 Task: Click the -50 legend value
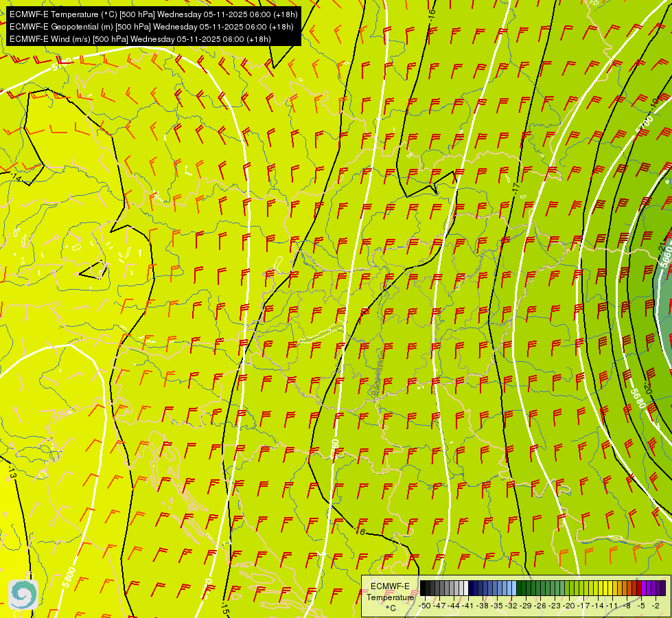coord(425,606)
